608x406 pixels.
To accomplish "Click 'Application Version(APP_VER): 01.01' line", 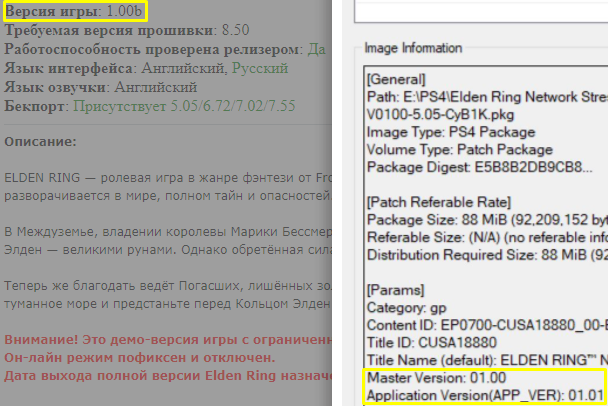I will click(485, 395).
